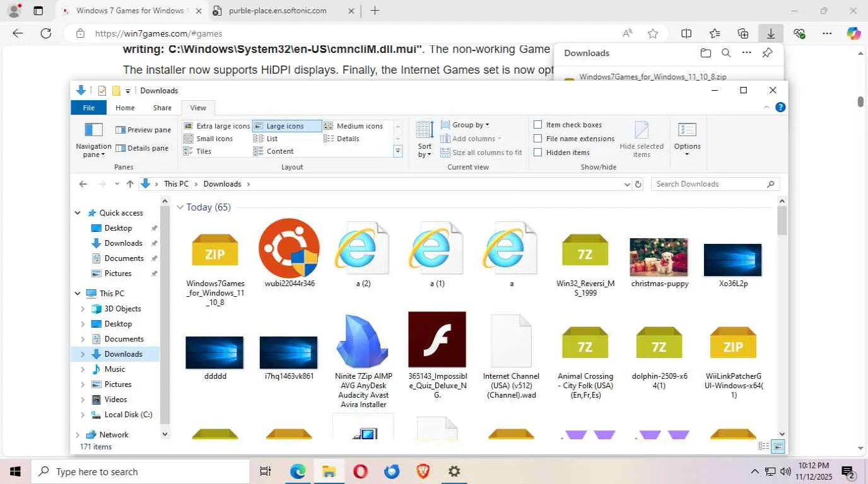The image size is (868, 484).
Task: Expand the layout gallery more arrow
Action: (x=398, y=151)
